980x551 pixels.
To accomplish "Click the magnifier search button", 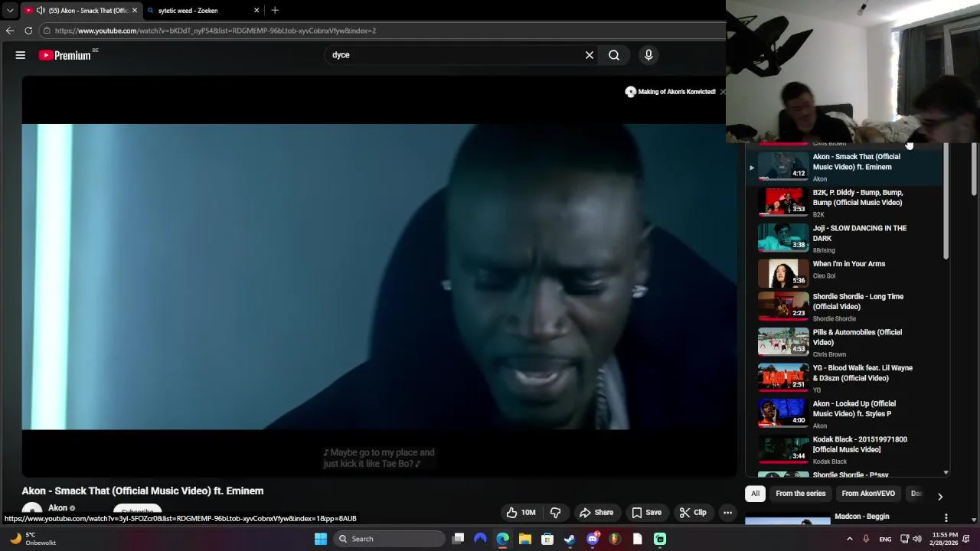I will click(614, 55).
